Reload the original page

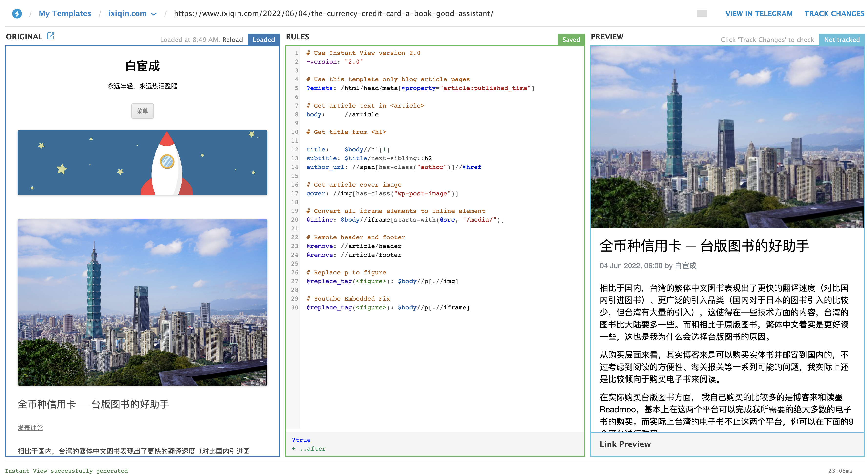click(232, 40)
